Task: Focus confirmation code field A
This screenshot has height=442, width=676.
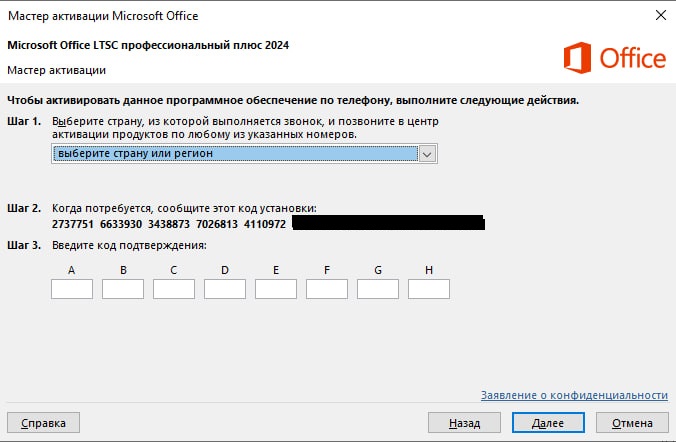Action: [x=72, y=289]
